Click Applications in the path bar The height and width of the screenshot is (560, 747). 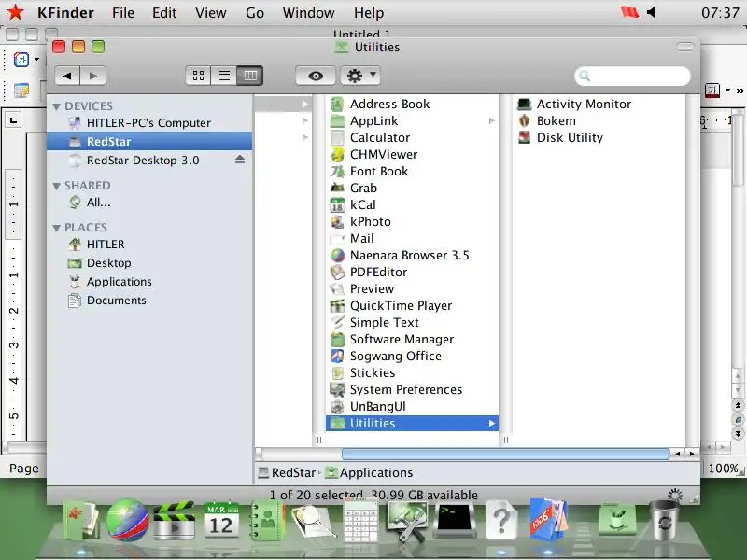369,472
